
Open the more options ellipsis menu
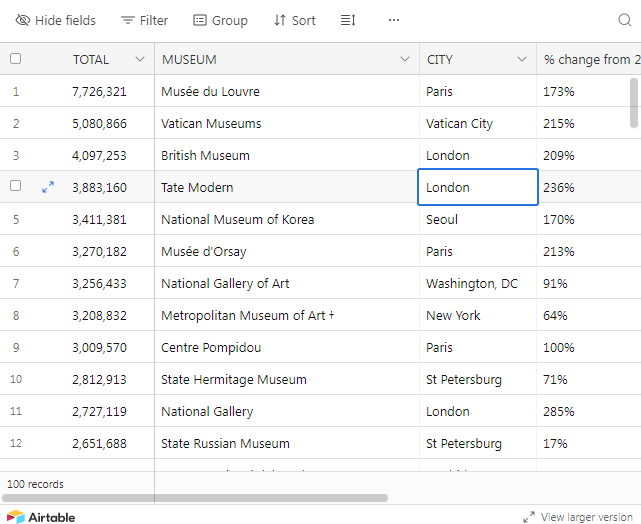(x=394, y=20)
